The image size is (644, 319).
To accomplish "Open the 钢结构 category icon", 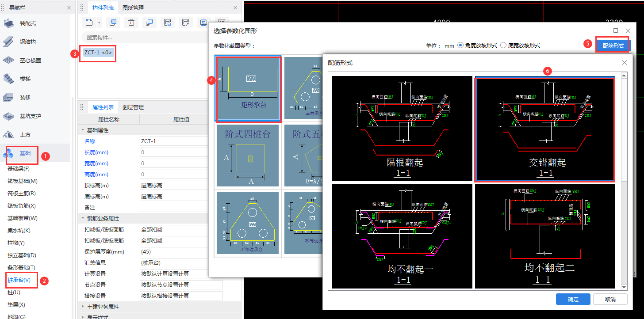I will point(9,42).
